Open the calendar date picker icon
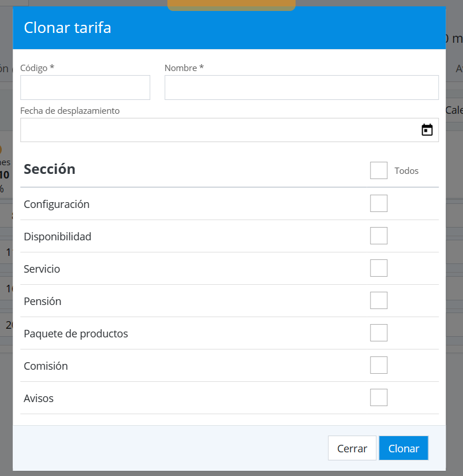The image size is (463, 476). tap(427, 130)
